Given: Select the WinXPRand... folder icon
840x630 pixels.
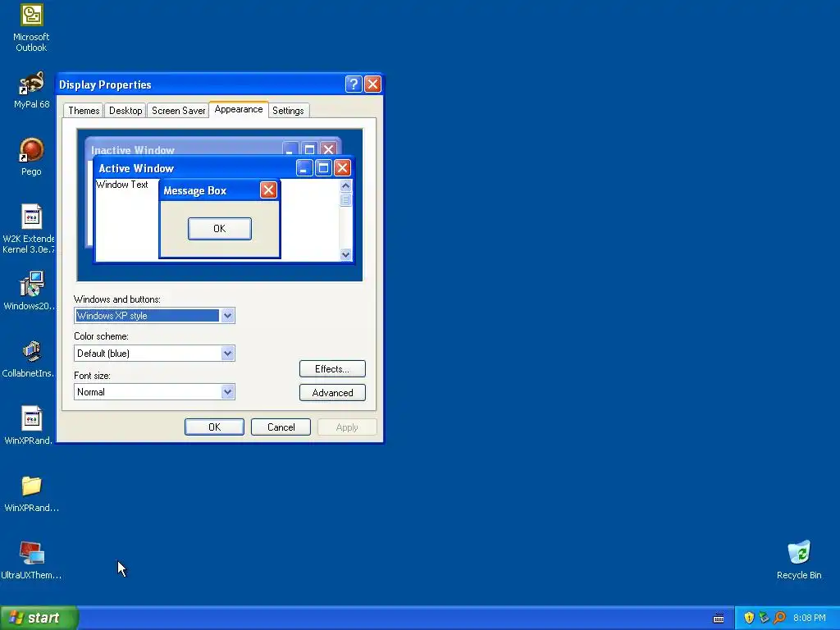Looking at the screenshot, I should click(31, 493).
